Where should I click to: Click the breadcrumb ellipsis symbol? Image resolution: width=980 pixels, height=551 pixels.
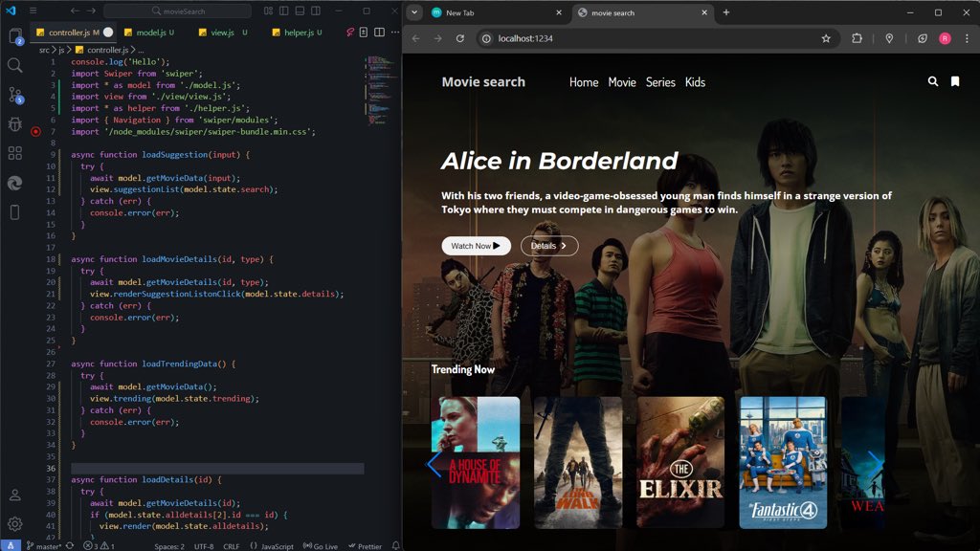(141, 50)
